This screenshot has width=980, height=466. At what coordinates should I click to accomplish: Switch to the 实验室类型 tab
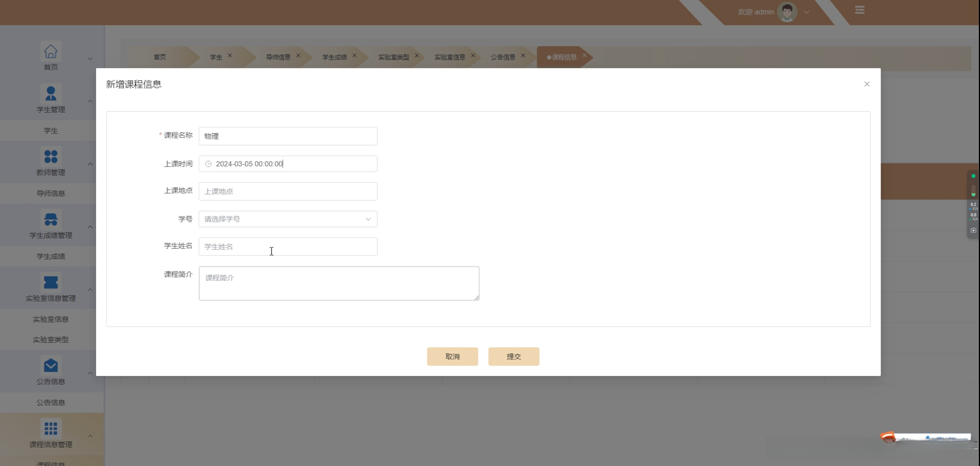pyautogui.click(x=393, y=57)
